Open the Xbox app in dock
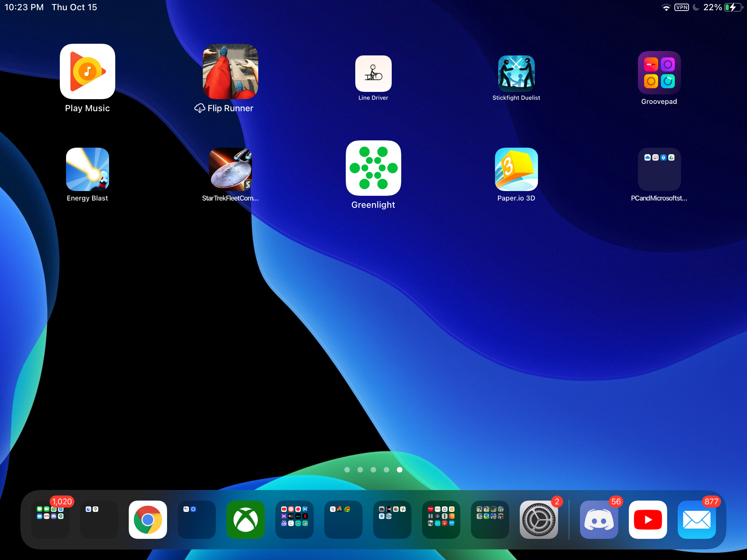Image resolution: width=747 pixels, height=560 pixels. click(x=245, y=520)
